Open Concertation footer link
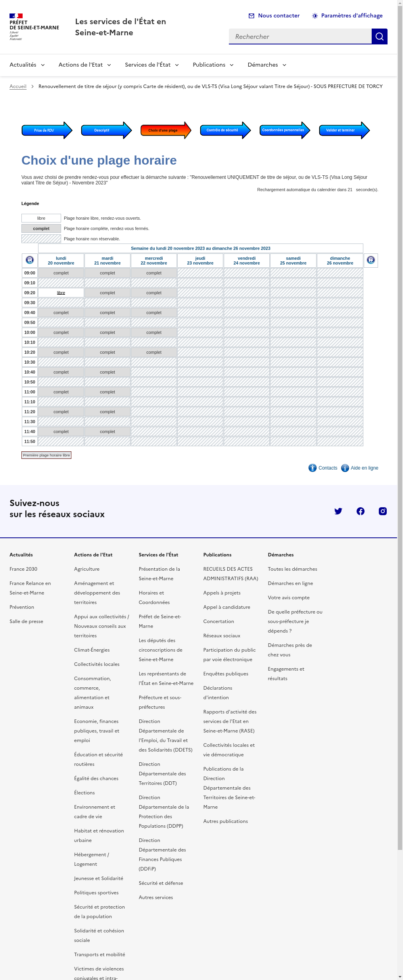 (219, 621)
